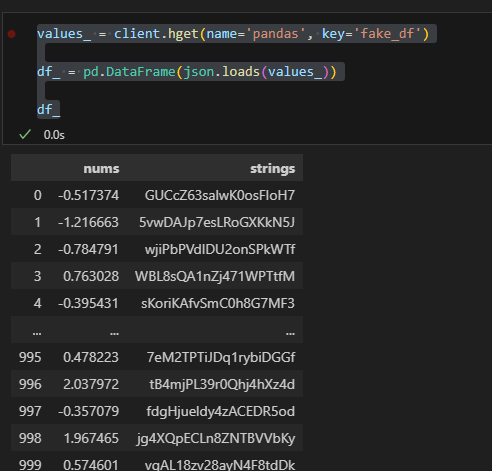492x471 pixels.
Task: Click index cell 997
Action: click(x=30, y=411)
